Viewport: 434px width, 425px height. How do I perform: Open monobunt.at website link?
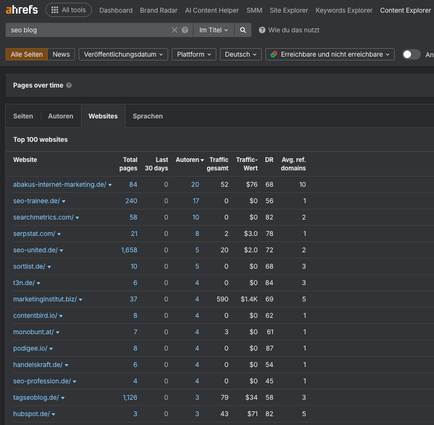(x=33, y=332)
